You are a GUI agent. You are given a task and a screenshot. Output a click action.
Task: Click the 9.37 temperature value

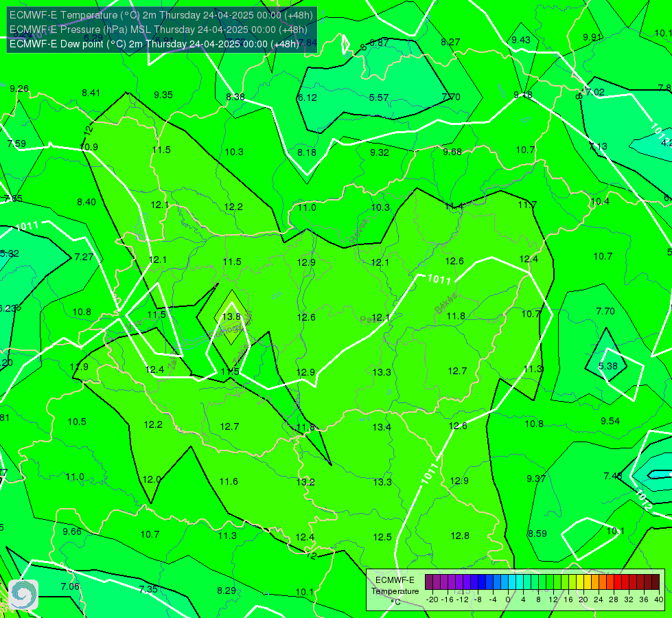click(536, 479)
